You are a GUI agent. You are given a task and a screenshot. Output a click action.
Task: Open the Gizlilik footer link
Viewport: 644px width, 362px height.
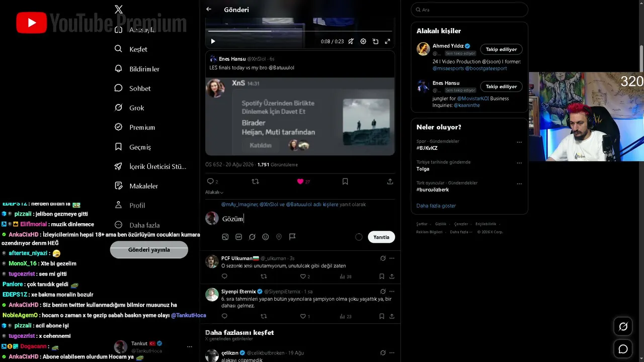441,224
